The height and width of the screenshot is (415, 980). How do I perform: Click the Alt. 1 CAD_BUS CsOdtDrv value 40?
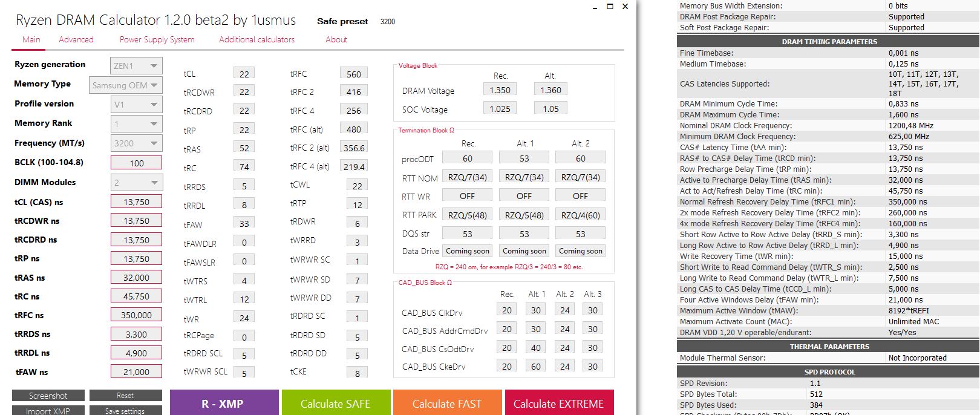536,347
